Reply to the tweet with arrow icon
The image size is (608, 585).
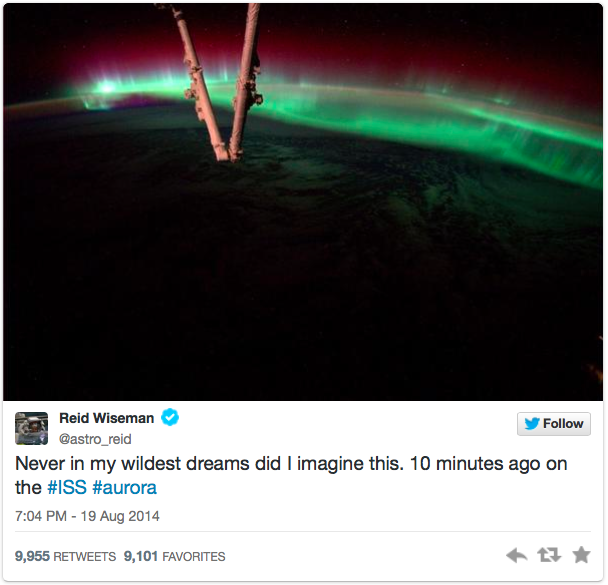[516, 556]
